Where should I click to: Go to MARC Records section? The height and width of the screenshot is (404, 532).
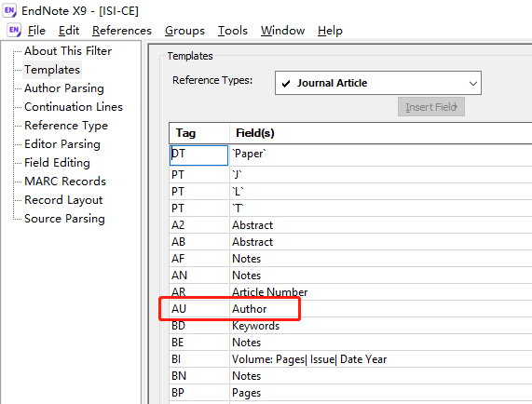[65, 182]
